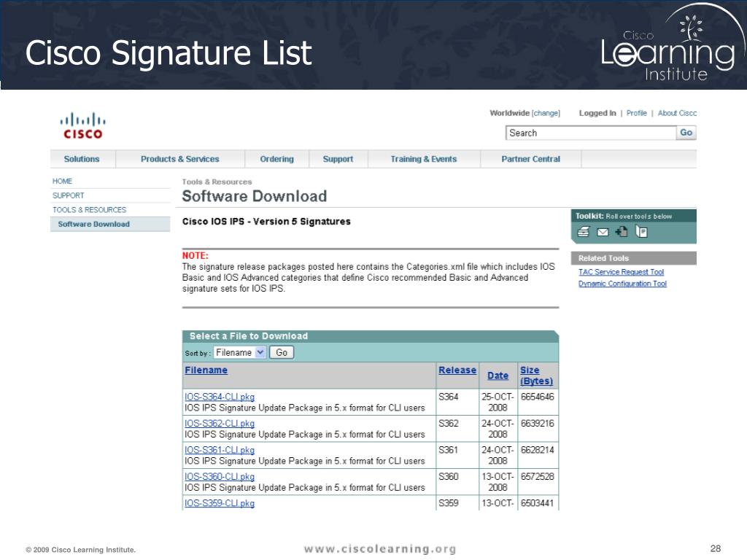Open Dynamic Configuration Tool link
Screen dimensions: 747x560
623,284
